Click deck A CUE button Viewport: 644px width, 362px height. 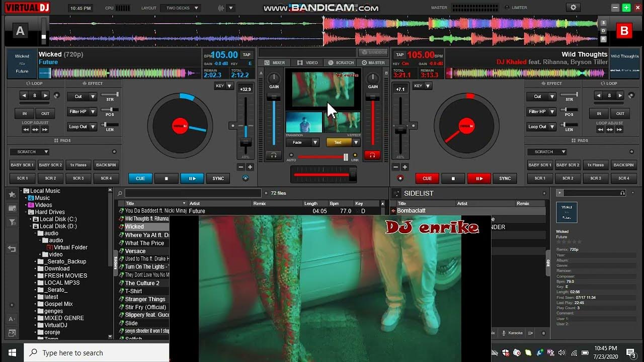[x=140, y=178]
